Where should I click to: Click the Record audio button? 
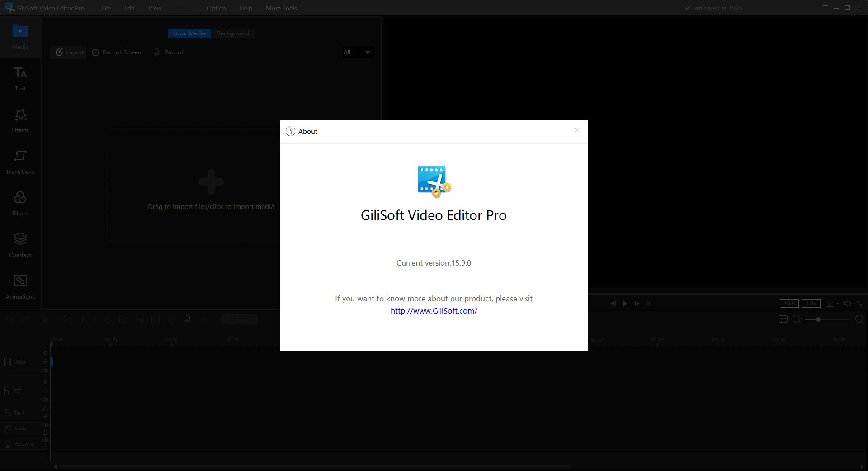point(168,52)
